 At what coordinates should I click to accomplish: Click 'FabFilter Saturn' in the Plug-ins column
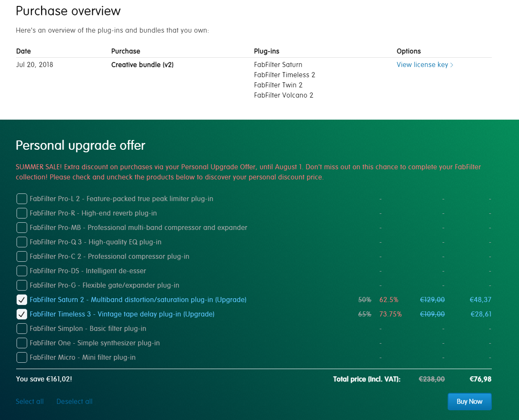tap(278, 64)
